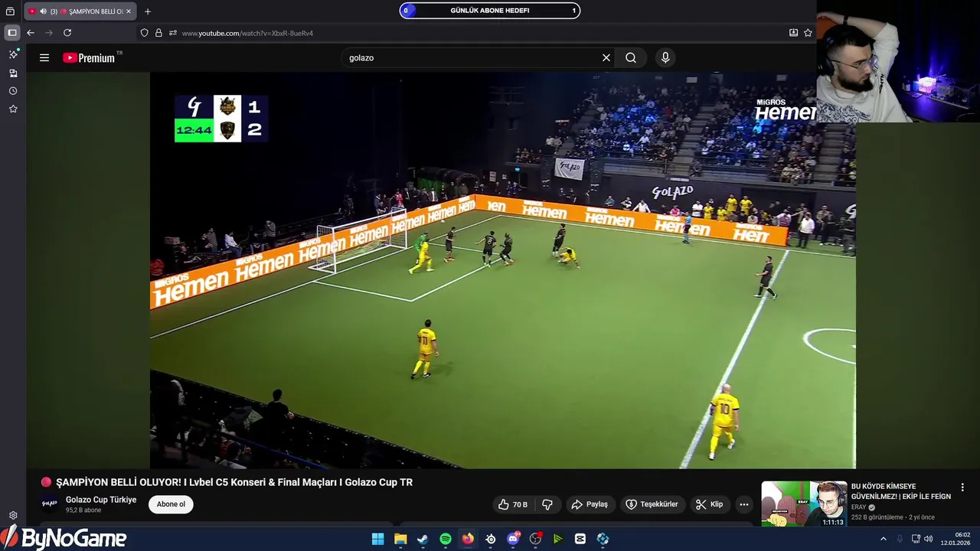Start voice search with microphone icon
The height and width of the screenshot is (551, 980).
(665, 57)
